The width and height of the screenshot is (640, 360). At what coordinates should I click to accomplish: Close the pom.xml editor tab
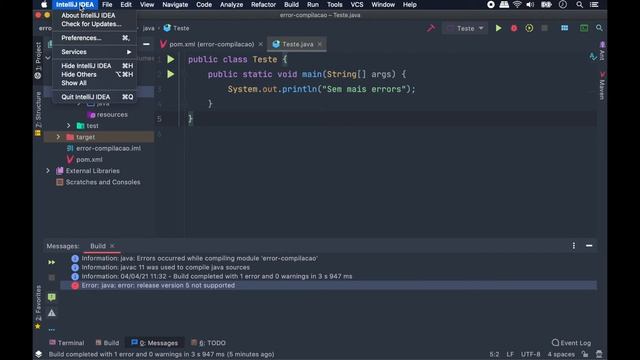click(260, 44)
